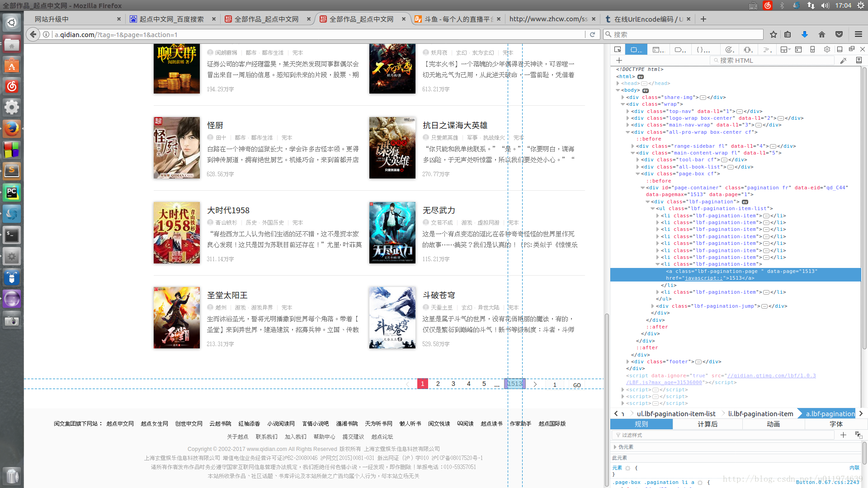Show next breadcrumbs with right arrow

tap(861, 413)
